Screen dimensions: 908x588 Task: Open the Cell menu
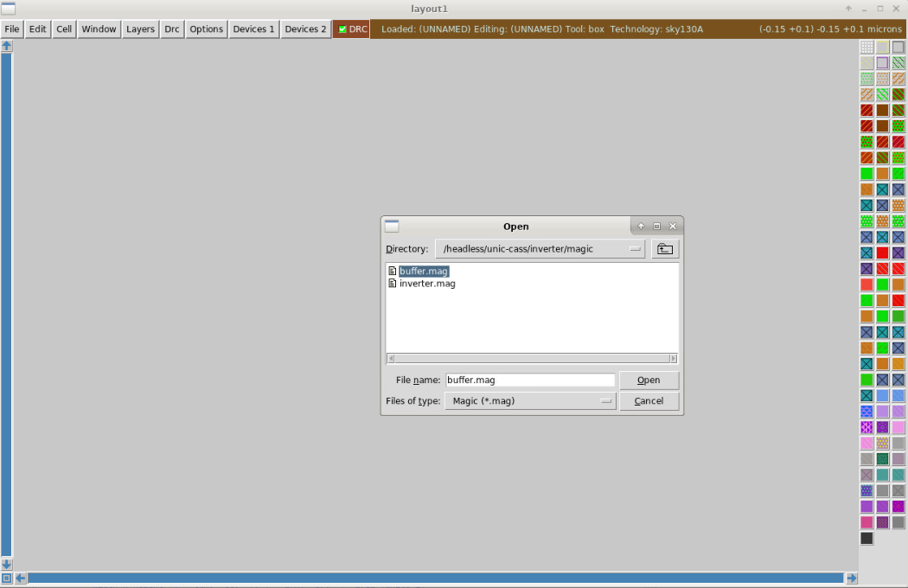(x=64, y=29)
